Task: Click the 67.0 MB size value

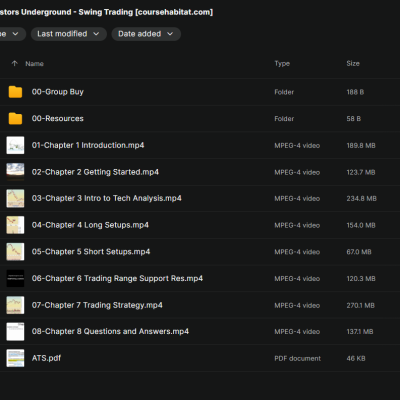Action: click(x=359, y=252)
